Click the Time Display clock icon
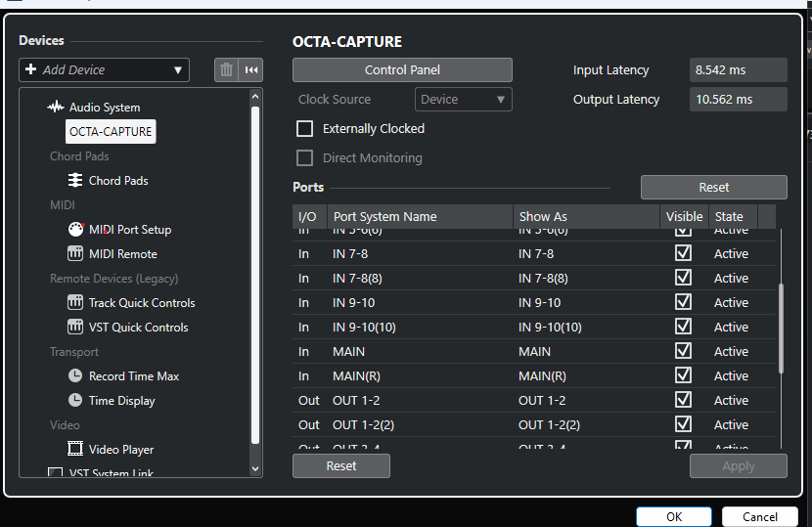Viewport: 812px width, 527px height. [75, 400]
